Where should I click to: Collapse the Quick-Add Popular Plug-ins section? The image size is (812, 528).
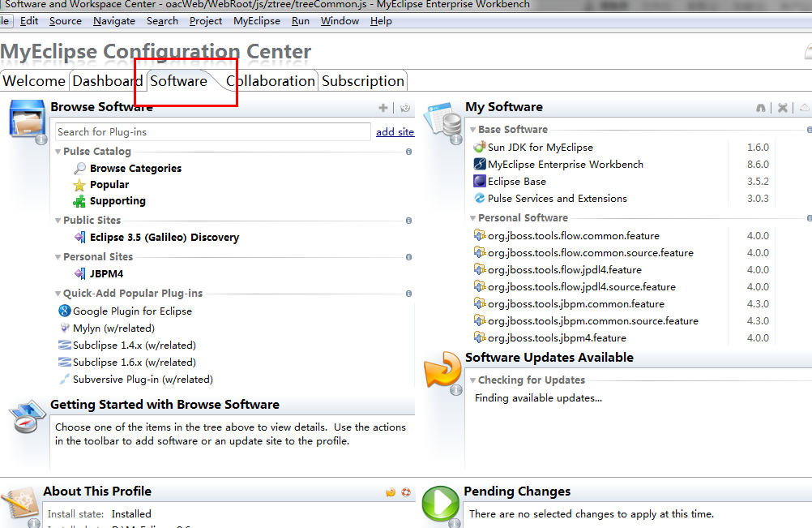[x=58, y=294]
